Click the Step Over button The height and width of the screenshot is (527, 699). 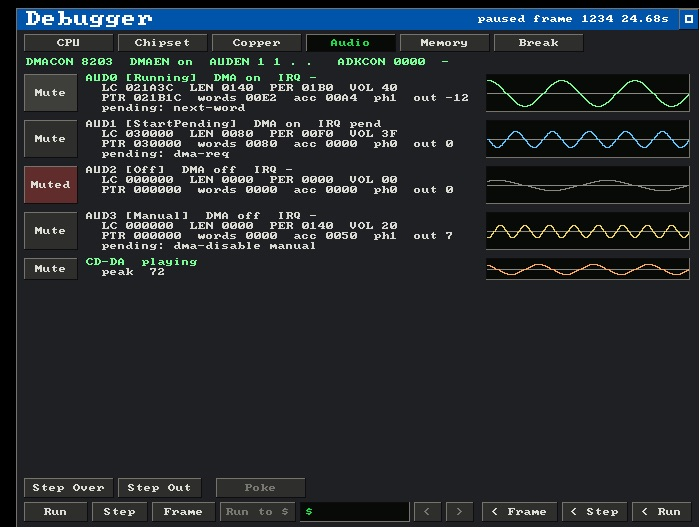(68, 488)
